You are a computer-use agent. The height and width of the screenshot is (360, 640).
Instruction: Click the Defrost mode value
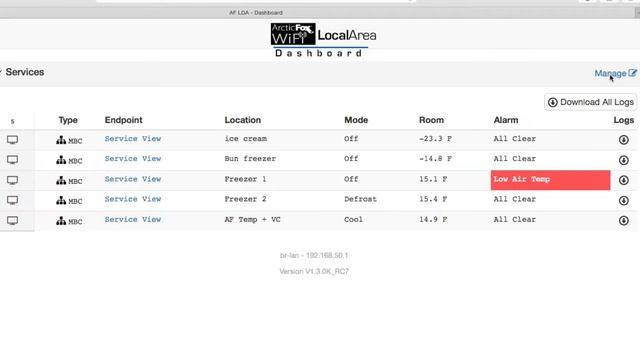360,199
